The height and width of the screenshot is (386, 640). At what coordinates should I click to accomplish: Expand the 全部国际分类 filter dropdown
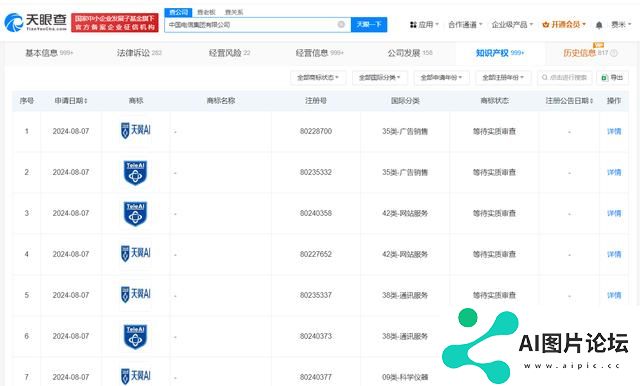[x=380, y=78]
